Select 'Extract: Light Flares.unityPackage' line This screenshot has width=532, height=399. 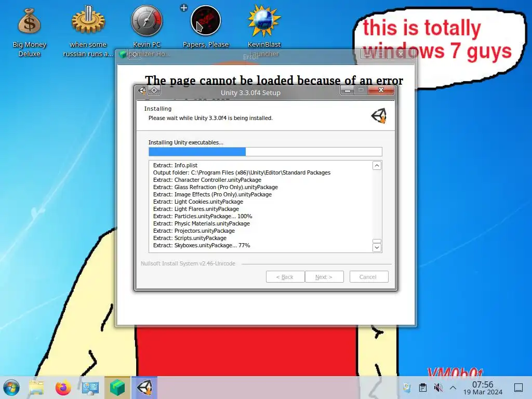tap(196, 209)
